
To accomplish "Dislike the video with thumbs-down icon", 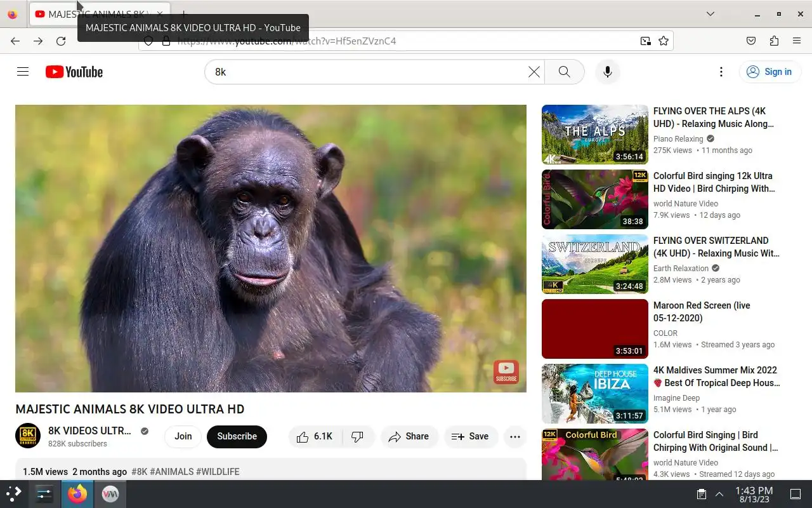I will (x=358, y=436).
